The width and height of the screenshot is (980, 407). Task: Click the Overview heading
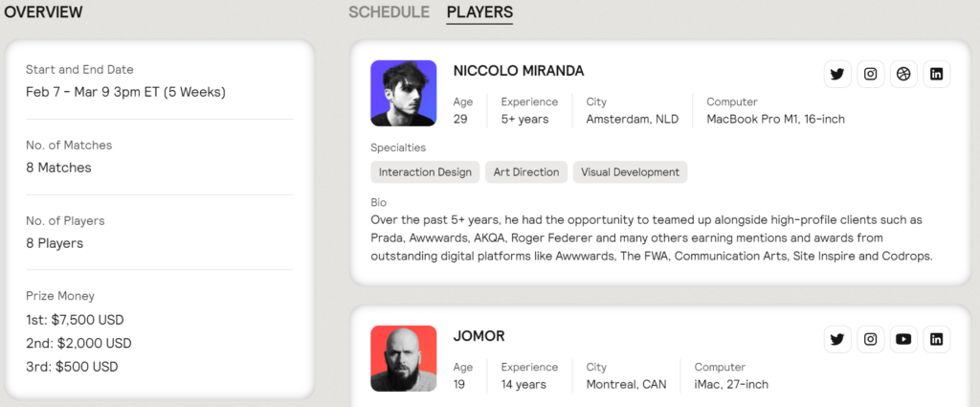click(x=43, y=11)
